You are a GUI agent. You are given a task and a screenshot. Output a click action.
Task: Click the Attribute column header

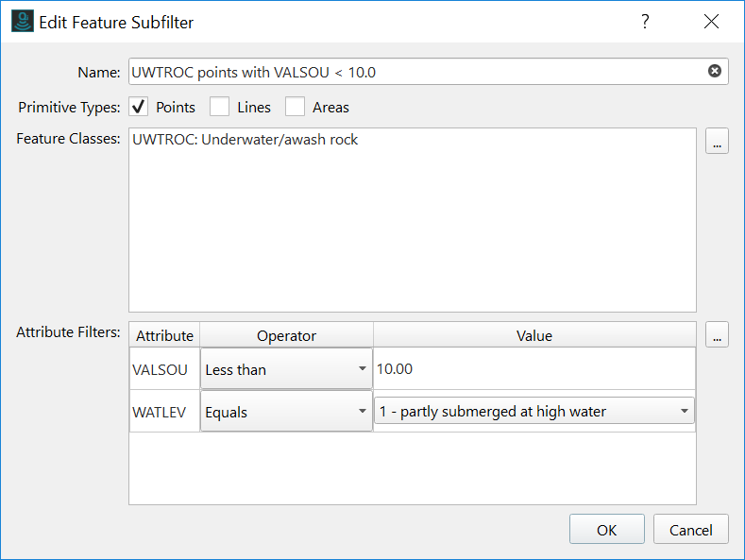164,335
